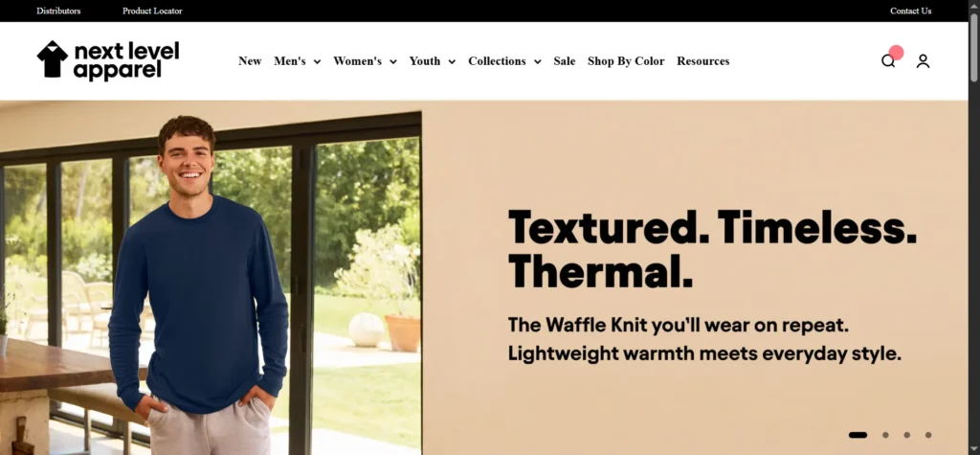Viewport: 980px width, 455px height.
Task: Click the Textured Timeless Thermal hero banner
Action: point(483,277)
